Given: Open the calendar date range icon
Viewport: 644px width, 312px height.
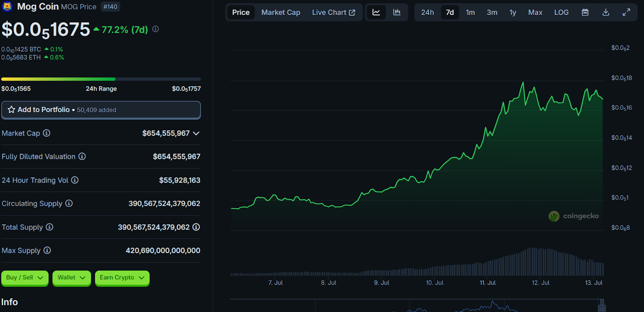Looking at the screenshot, I should 585,12.
